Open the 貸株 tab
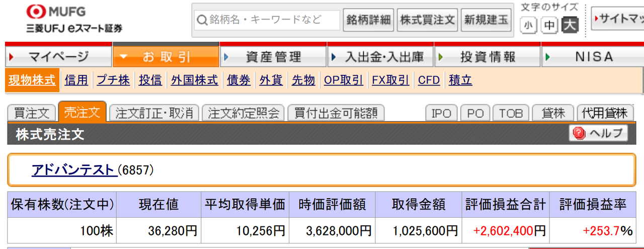 point(553,113)
